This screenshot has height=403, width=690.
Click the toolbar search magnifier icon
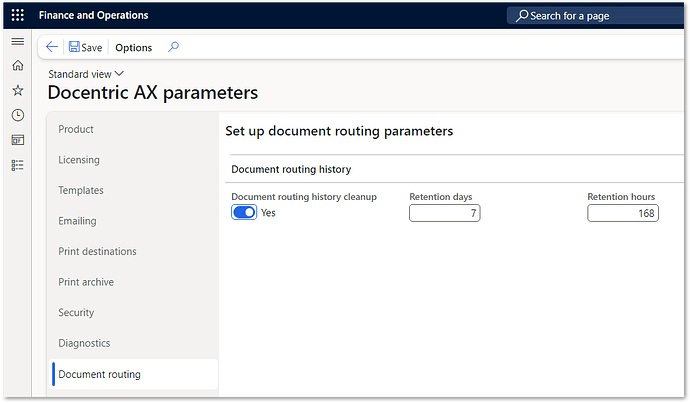(x=173, y=47)
